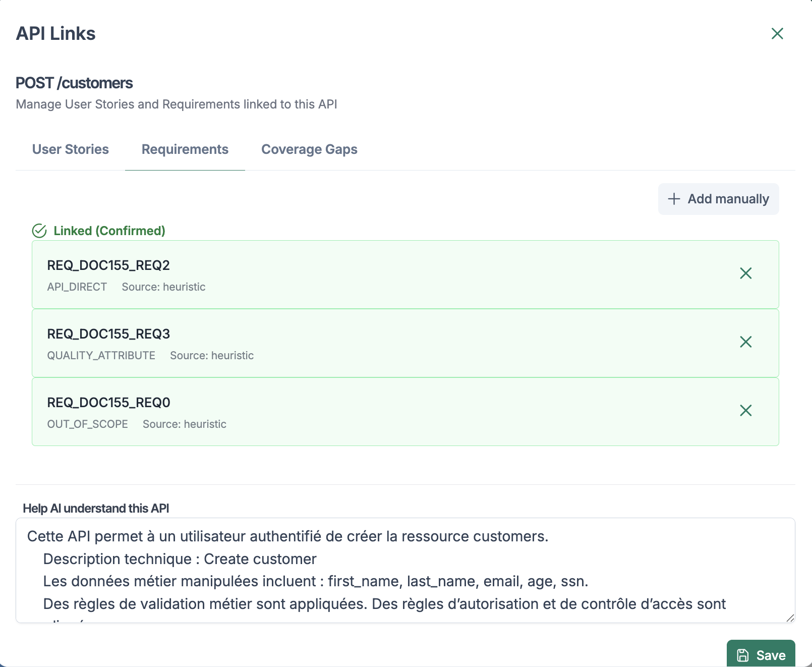
Task: Click the Add manually button text
Action: tap(728, 199)
